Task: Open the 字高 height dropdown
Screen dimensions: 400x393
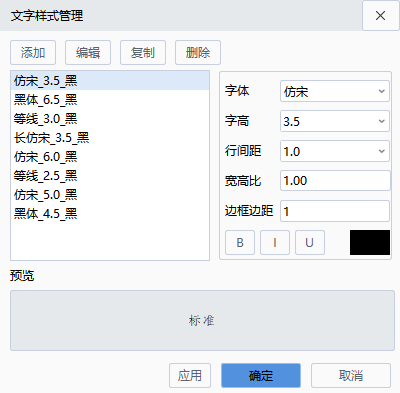Action: tap(335, 121)
